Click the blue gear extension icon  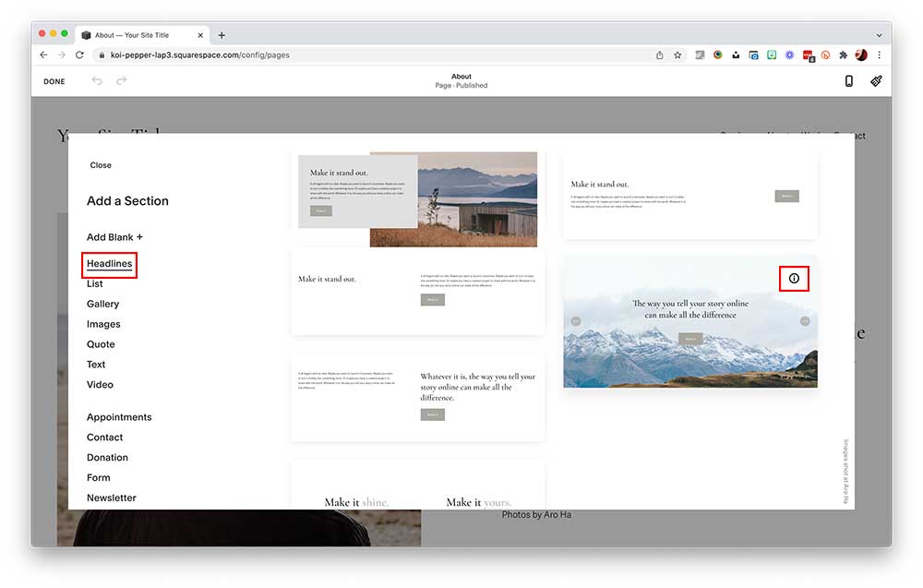(x=789, y=54)
